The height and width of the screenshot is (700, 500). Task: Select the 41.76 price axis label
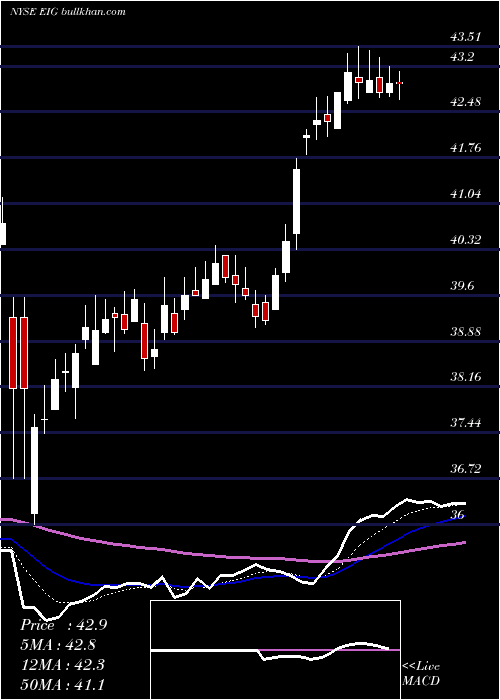pyautogui.click(x=466, y=148)
